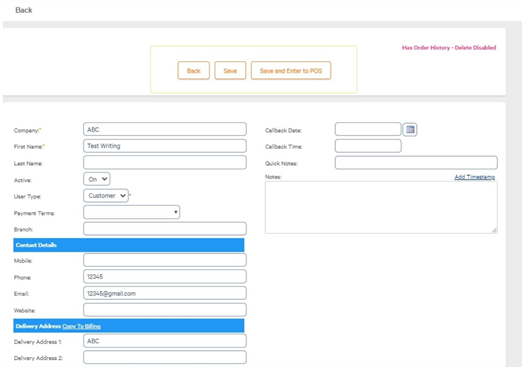Grab the Notes textarea resize handle
Viewport: 522px width, 367px height.
pyautogui.click(x=494, y=230)
